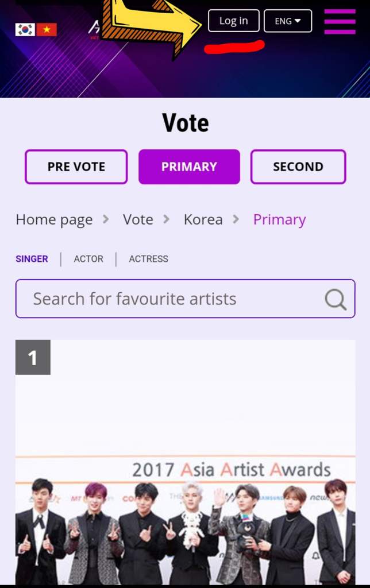Click the Log in button
The height and width of the screenshot is (588, 370).
(234, 21)
